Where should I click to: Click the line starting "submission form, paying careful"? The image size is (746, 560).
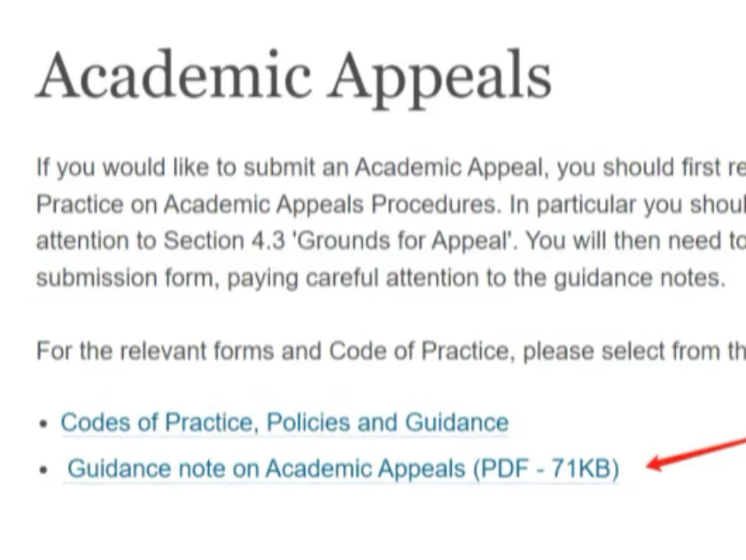(x=381, y=278)
